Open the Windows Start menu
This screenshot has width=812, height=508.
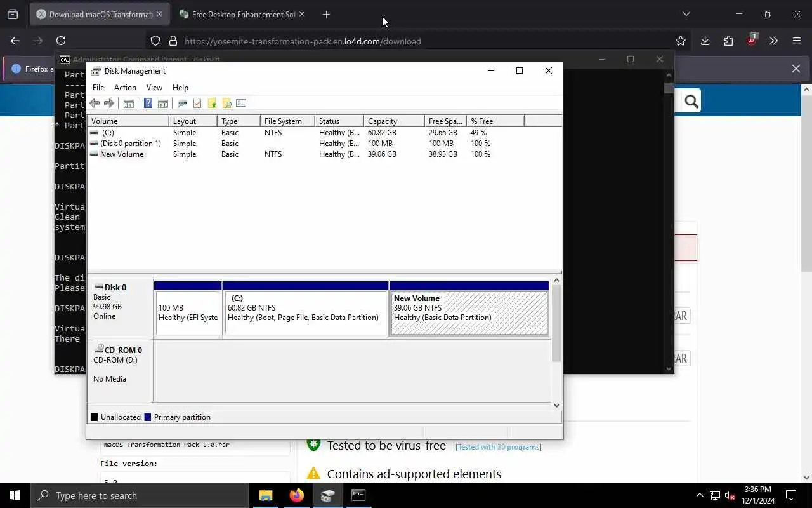coord(15,495)
